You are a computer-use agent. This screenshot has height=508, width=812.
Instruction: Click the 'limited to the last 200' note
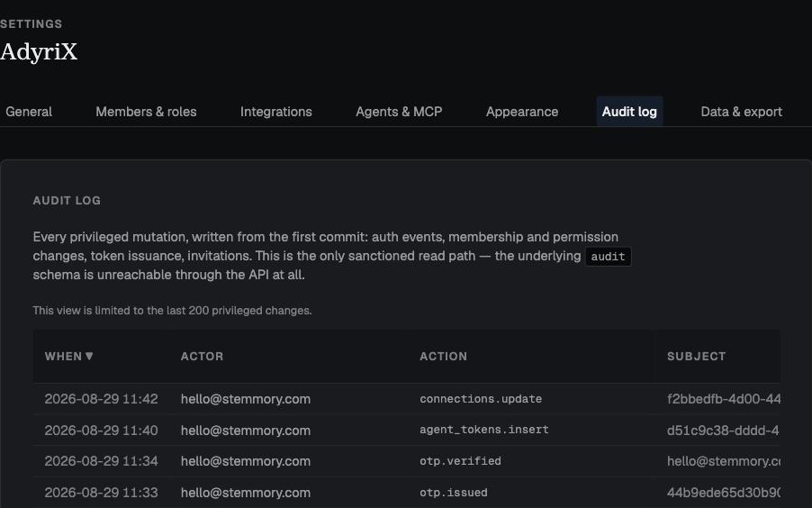click(172, 311)
